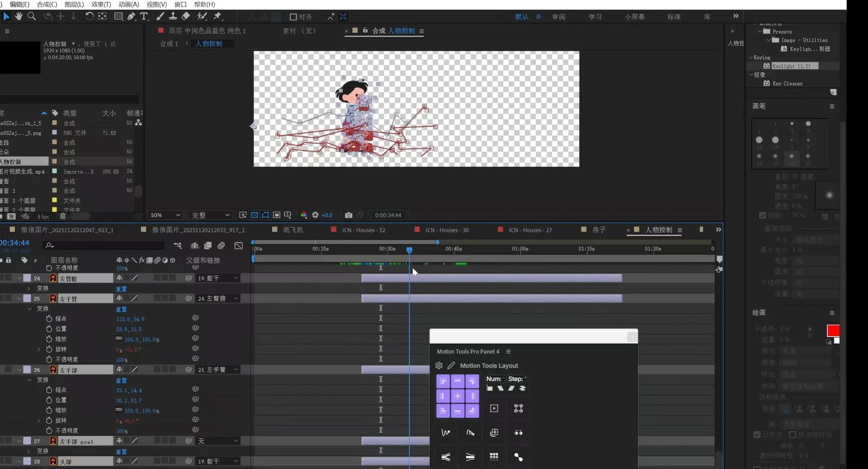Open the resolution 完整 dropdown

tap(210, 215)
